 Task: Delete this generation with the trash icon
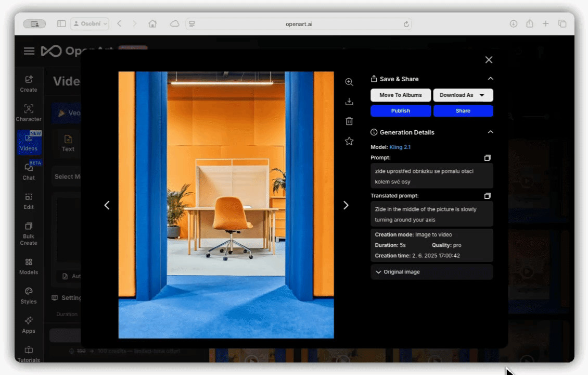click(x=349, y=121)
